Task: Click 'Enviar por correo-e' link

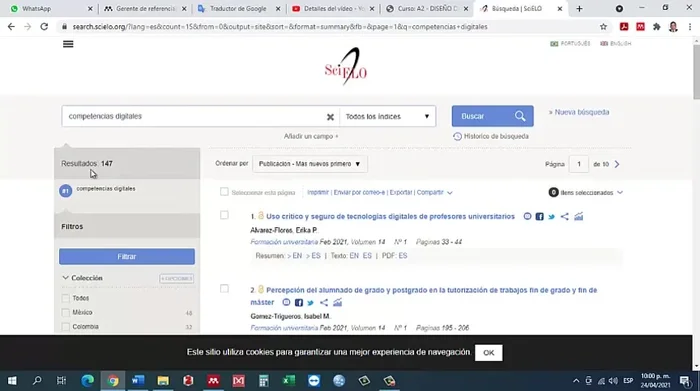Action: click(359, 192)
